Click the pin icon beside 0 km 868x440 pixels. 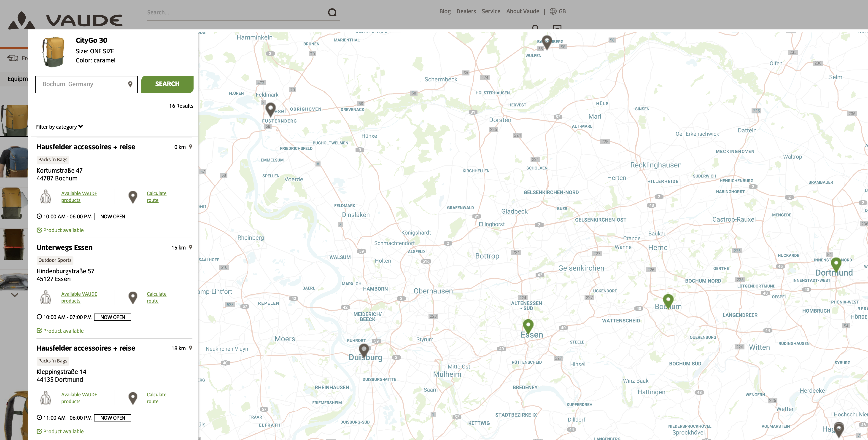tap(190, 147)
